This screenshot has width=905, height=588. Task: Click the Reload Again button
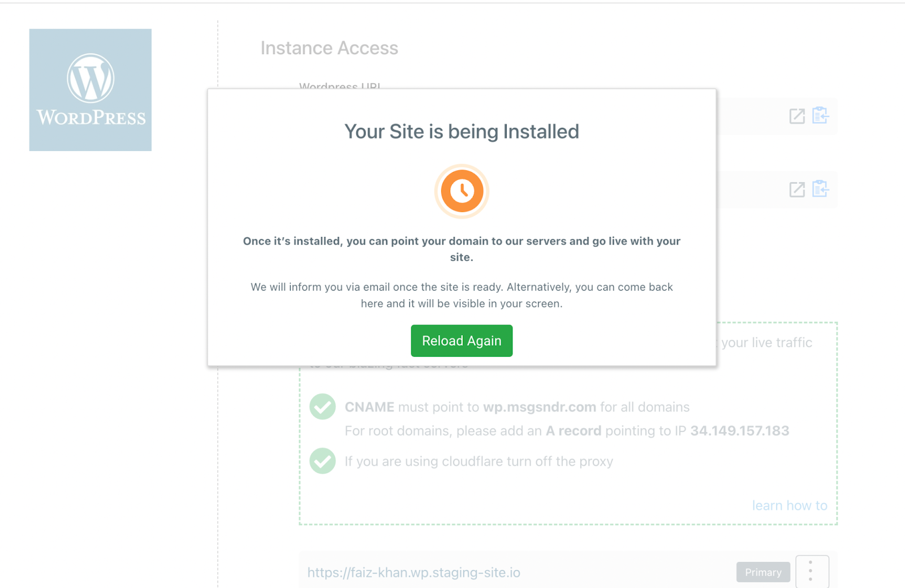click(x=462, y=340)
